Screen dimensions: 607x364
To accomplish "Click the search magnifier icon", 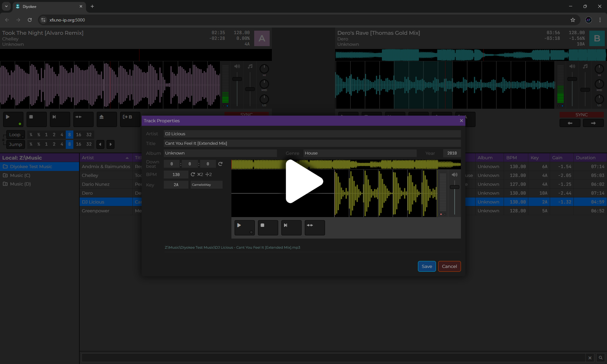I will tap(600, 358).
